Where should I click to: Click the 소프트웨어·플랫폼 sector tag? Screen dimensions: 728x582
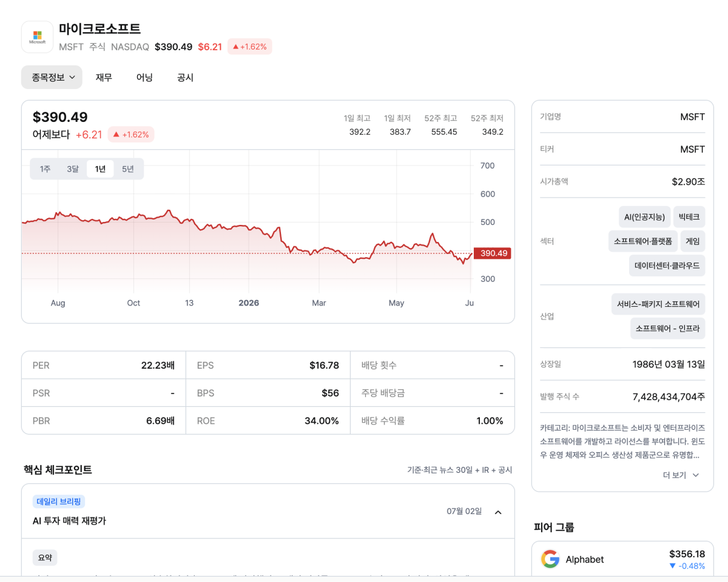[643, 241]
